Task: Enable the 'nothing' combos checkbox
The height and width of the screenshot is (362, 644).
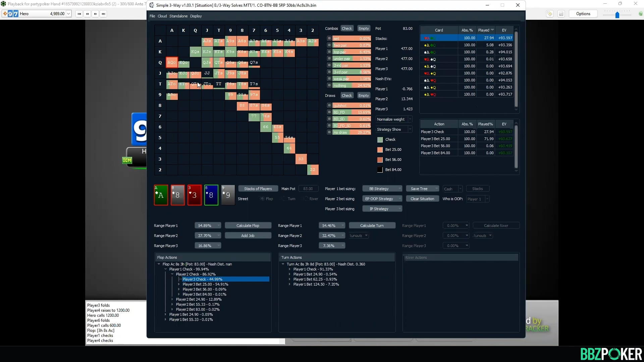Action: (x=329, y=85)
